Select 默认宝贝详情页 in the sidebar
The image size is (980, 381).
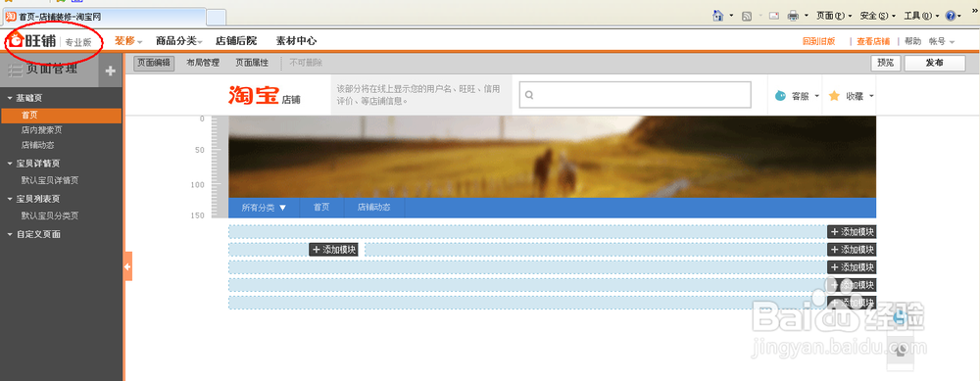pos(50,180)
